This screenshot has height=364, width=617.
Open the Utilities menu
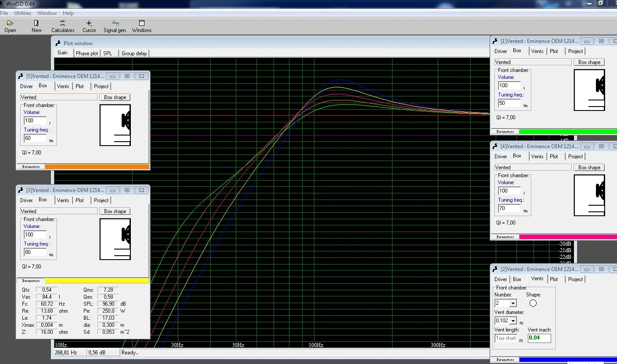tap(22, 13)
